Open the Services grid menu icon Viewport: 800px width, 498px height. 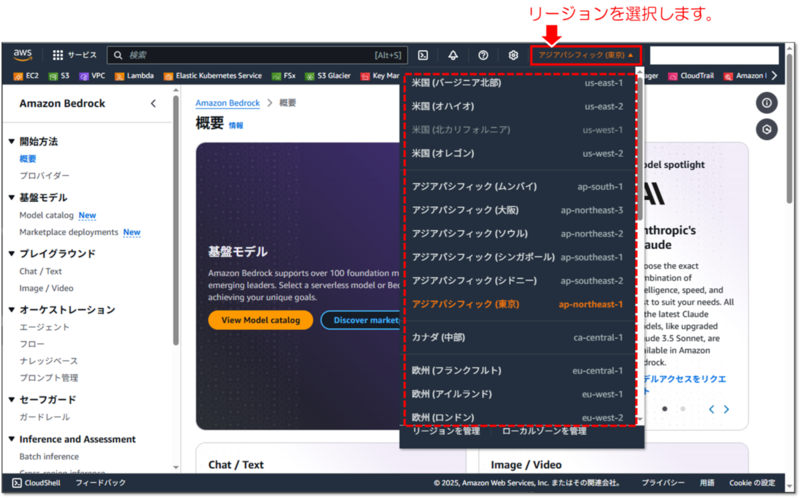pos(58,55)
